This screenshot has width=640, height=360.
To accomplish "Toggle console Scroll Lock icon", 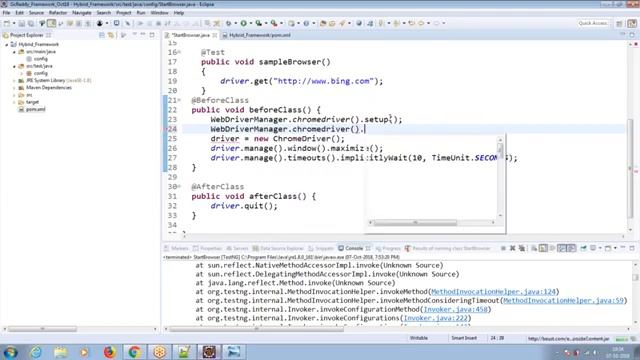I will 543,248.
